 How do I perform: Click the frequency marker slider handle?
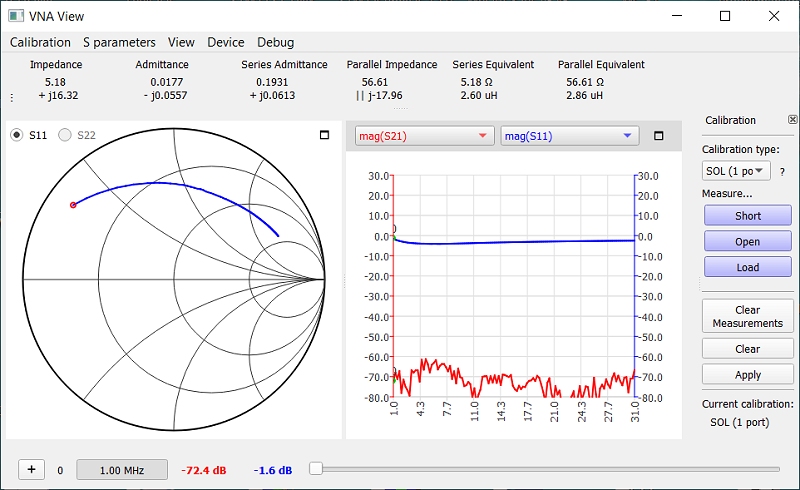pyautogui.click(x=315, y=468)
